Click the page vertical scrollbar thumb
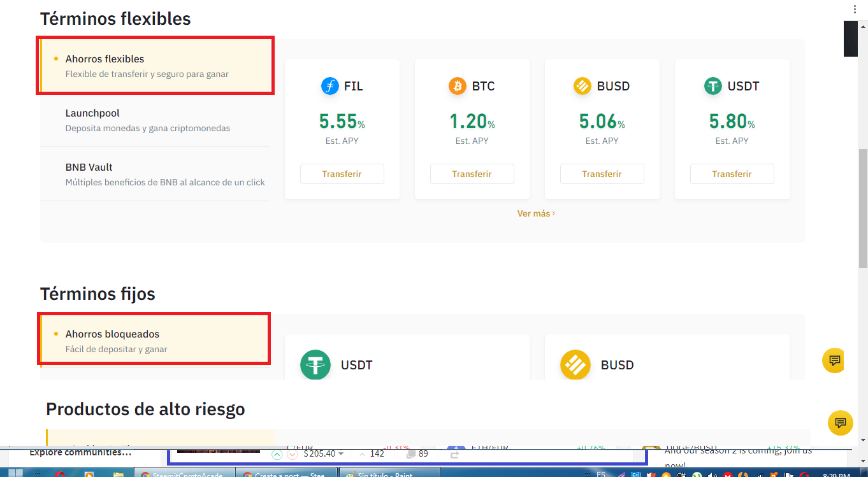Image resolution: width=868 pixels, height=477 pixels. coord(863,208)
